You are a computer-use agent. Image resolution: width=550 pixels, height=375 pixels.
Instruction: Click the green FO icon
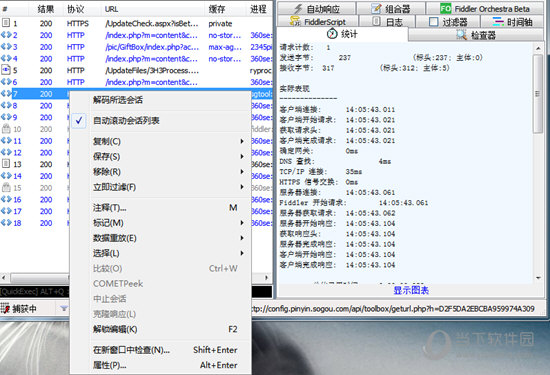(445, 8)
